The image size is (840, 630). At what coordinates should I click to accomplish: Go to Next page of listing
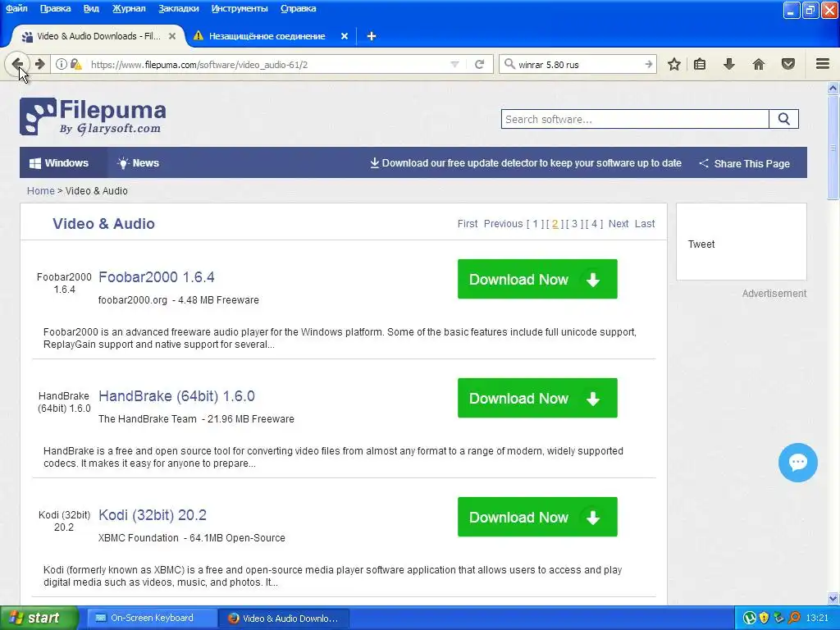click(x=619, y=224)
